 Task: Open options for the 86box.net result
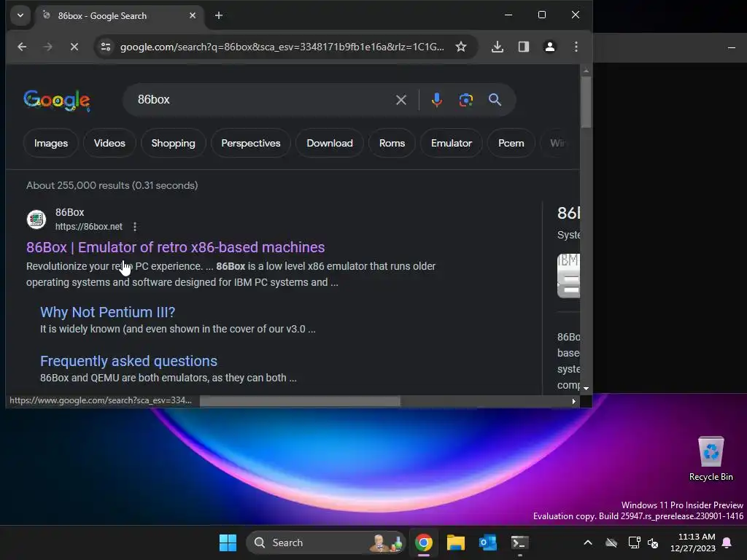tap(135, 227)
